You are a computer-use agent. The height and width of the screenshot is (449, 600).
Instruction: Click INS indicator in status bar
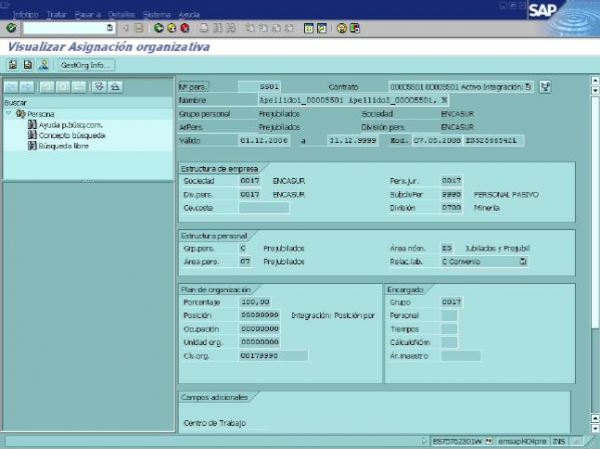559,441
